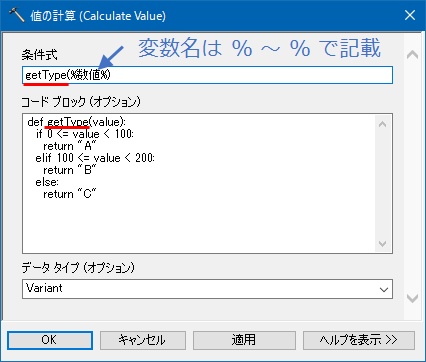
Task: Click the dialog's outer scroll up arrow
Action: 412,54
